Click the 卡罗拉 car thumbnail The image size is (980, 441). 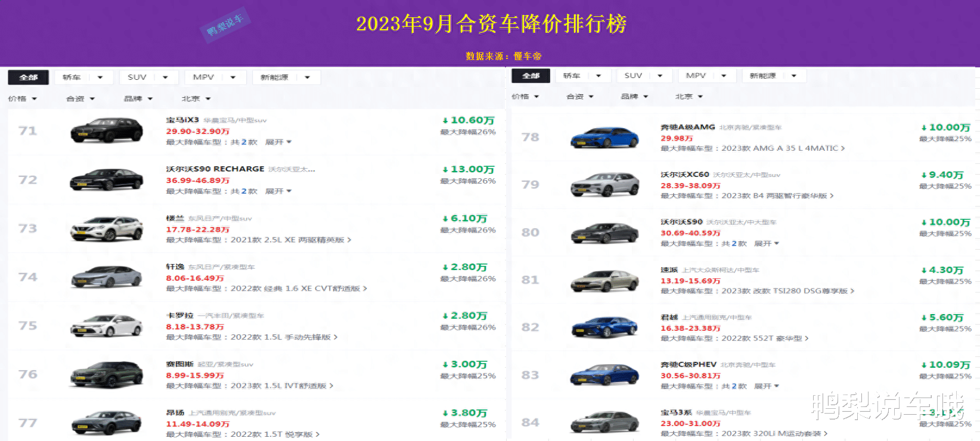pos(107,326)
